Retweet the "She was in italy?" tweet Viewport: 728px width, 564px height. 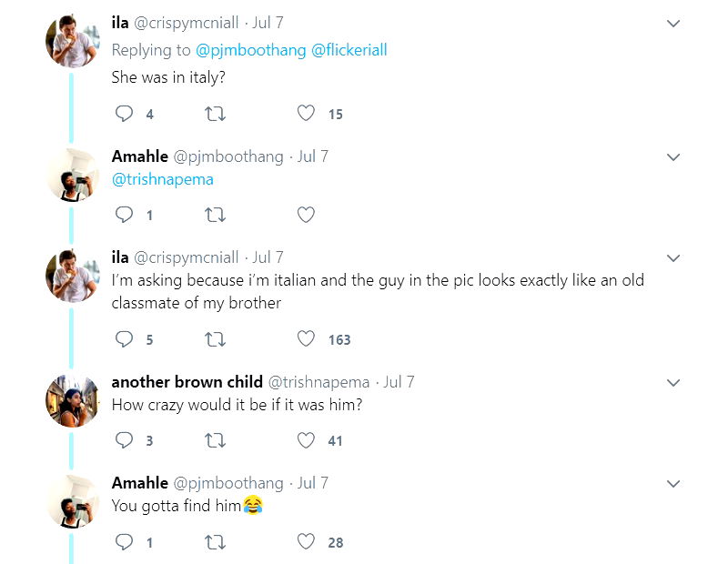(216, 114)
